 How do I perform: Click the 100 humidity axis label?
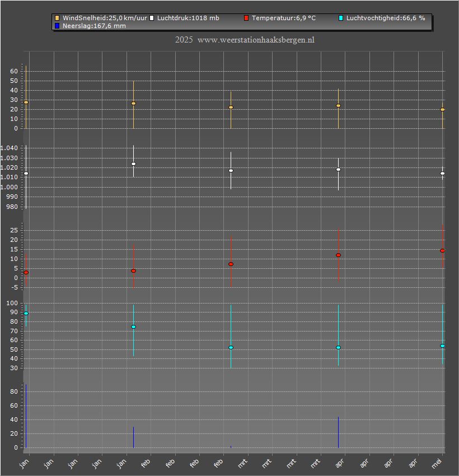pyautogui.click(x=12, y=304)
